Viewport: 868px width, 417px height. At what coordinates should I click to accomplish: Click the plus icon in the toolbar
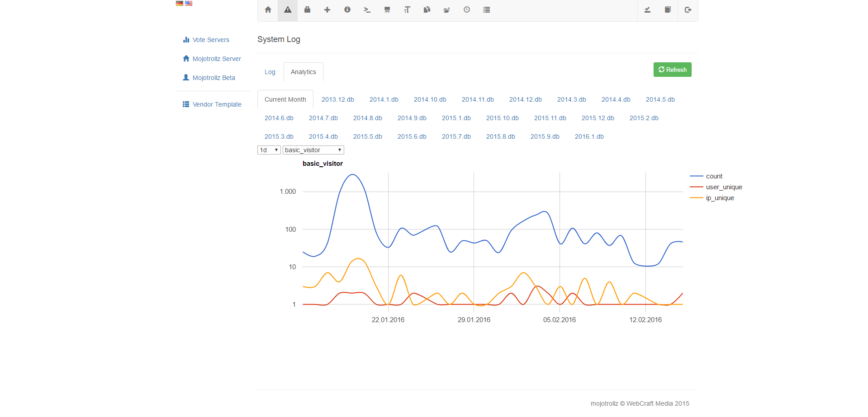(x=327, y=10)
